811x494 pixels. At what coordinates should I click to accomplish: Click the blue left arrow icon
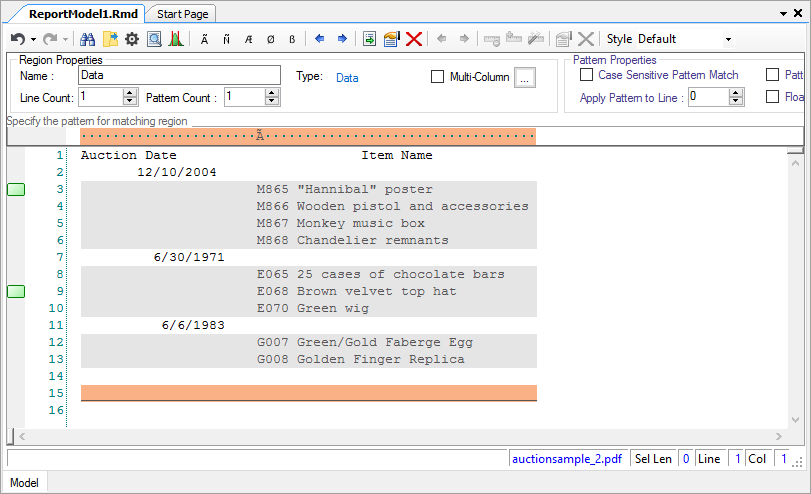(320, 39)
